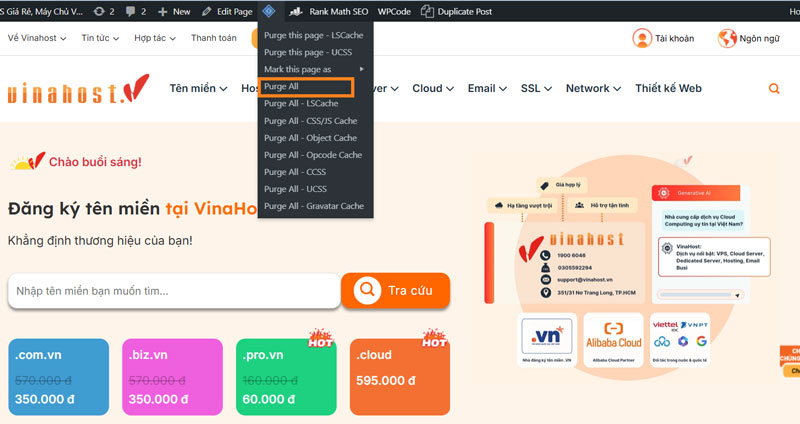Open the Cloud dropdown menu
Viewport: 800px width, 424px height.
pos(433,89)
